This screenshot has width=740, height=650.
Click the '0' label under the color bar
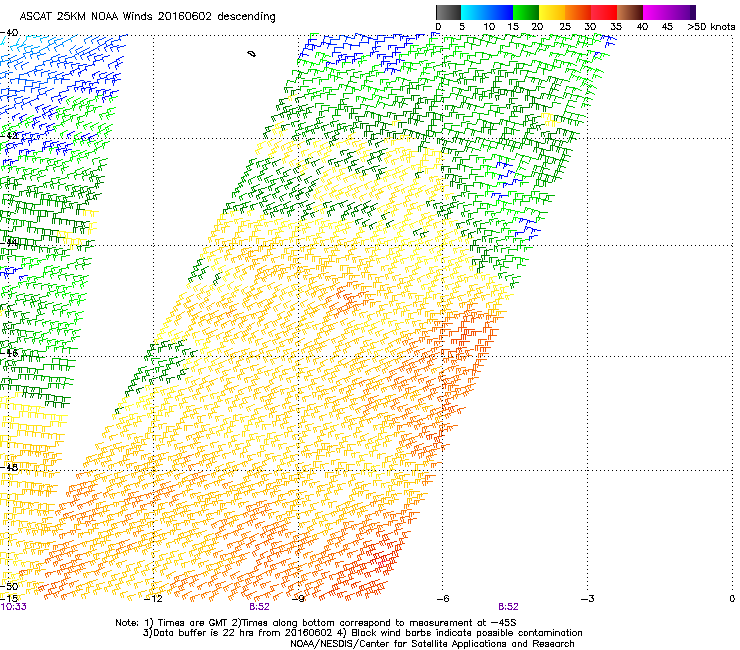(x=438, y=26)
